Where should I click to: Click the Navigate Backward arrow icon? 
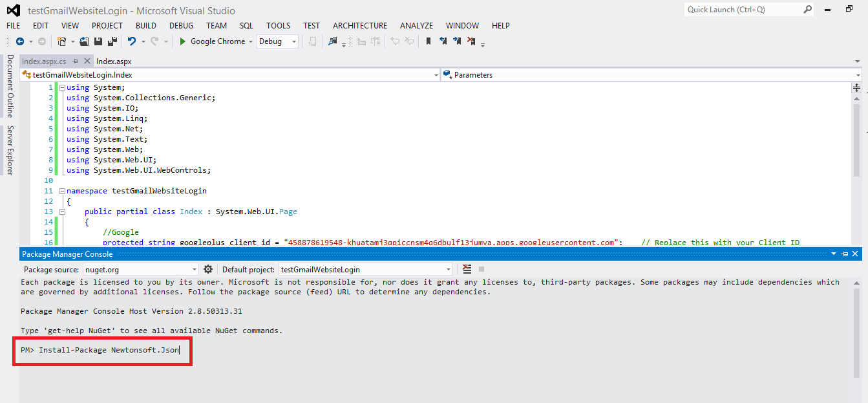click(19, 41)
